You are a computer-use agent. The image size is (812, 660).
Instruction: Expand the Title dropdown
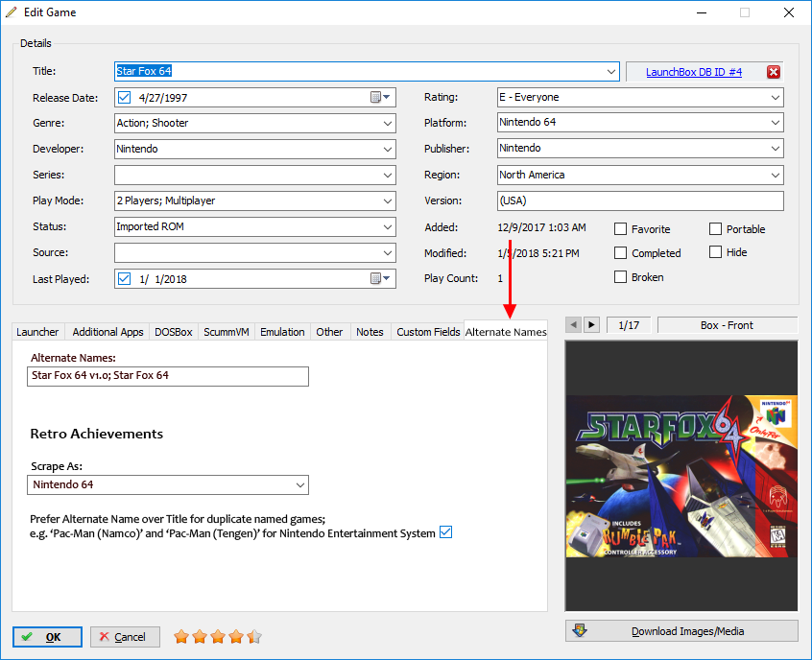(x=611, y=71)
